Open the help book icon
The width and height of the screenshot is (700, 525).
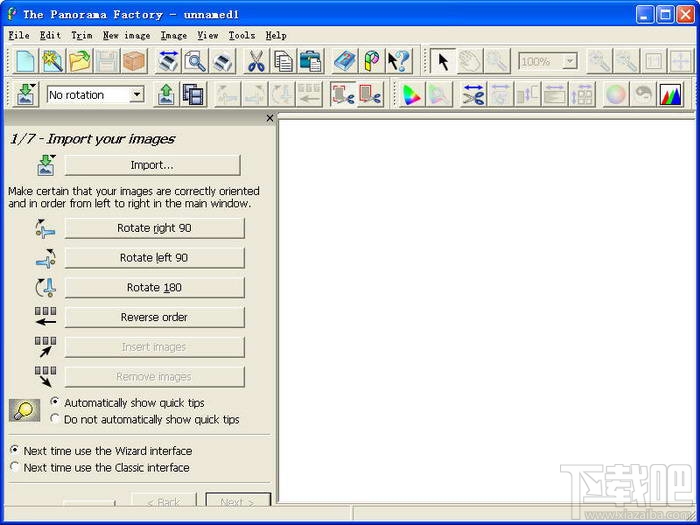coord(344,61)
